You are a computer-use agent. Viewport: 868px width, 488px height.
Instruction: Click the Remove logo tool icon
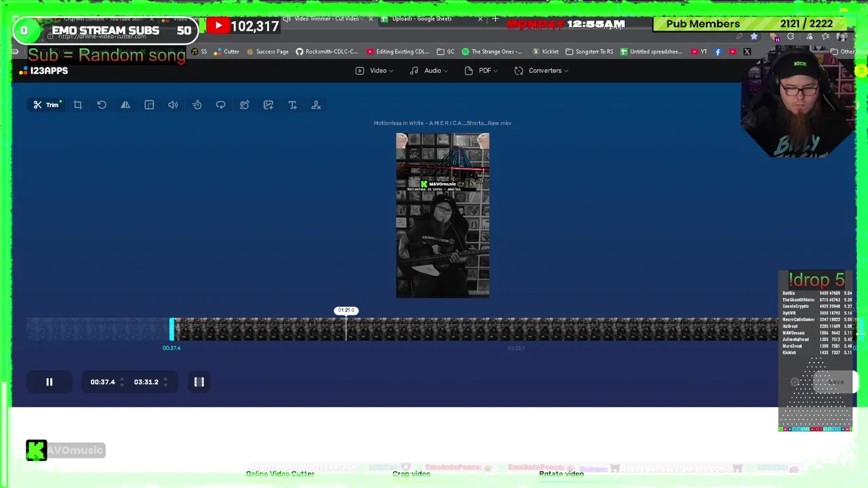pos(316,105)
